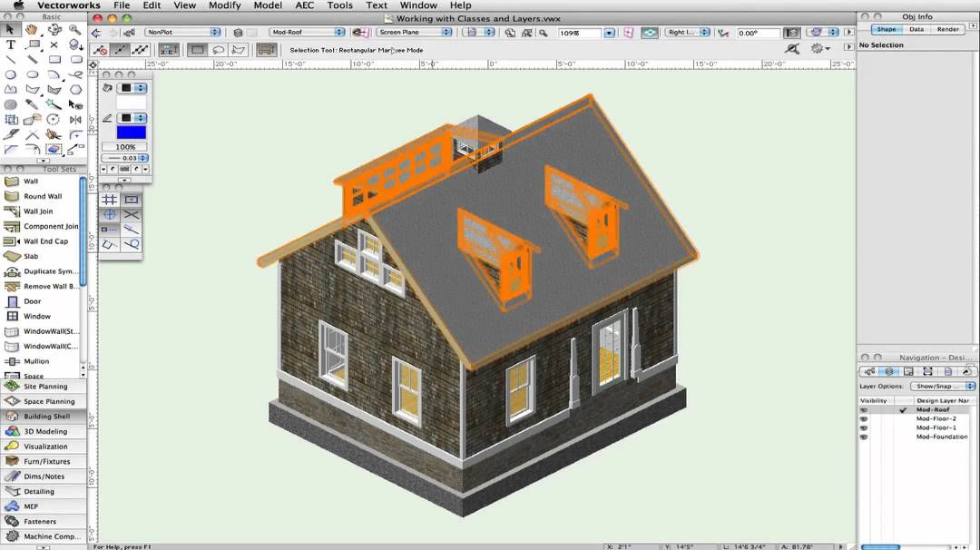Select the Mirror tool
This screenshot has height=550, width=980.
click(75, 120)
